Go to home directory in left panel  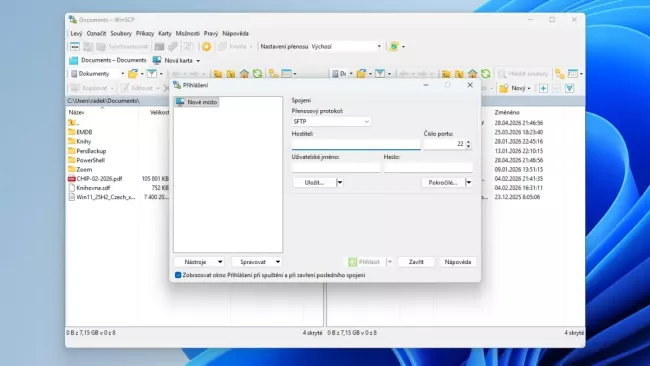244,74
